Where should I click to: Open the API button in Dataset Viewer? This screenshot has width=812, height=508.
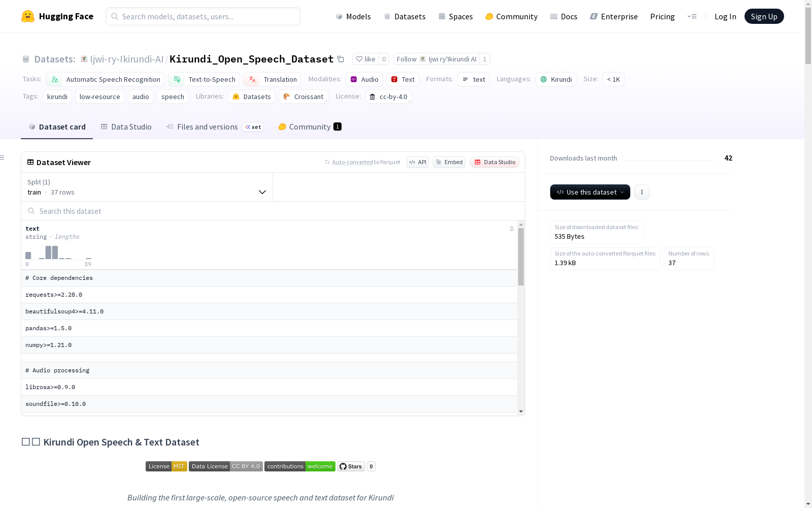(418, 162)
